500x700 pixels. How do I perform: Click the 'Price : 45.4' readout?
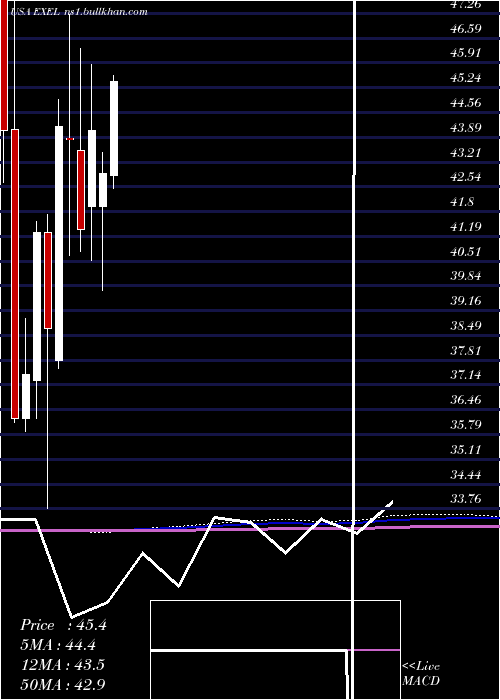point(63,625)
